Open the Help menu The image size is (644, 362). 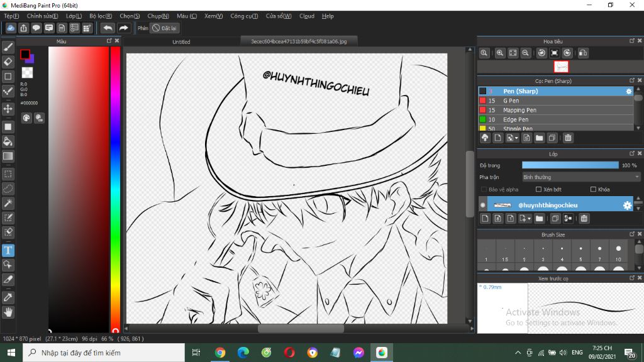(327, 16)
